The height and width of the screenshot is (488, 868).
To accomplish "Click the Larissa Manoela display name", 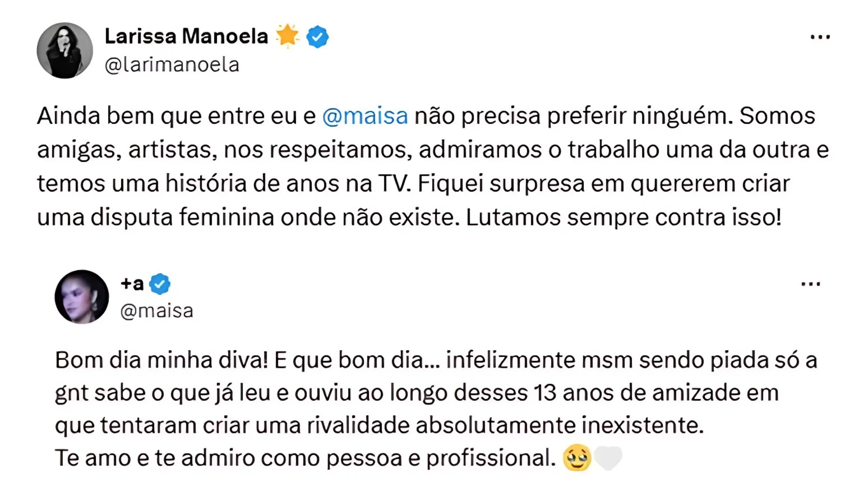I will tap(186, 37).
